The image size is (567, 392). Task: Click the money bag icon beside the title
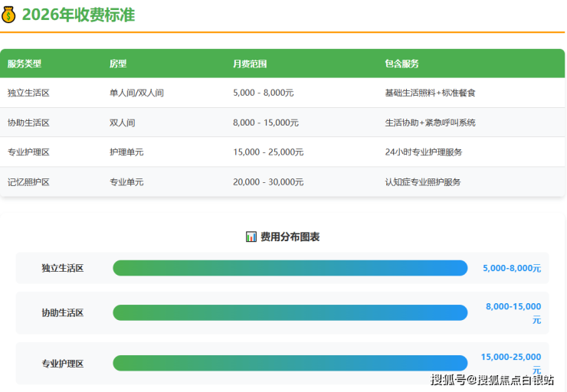coord(9,15)
